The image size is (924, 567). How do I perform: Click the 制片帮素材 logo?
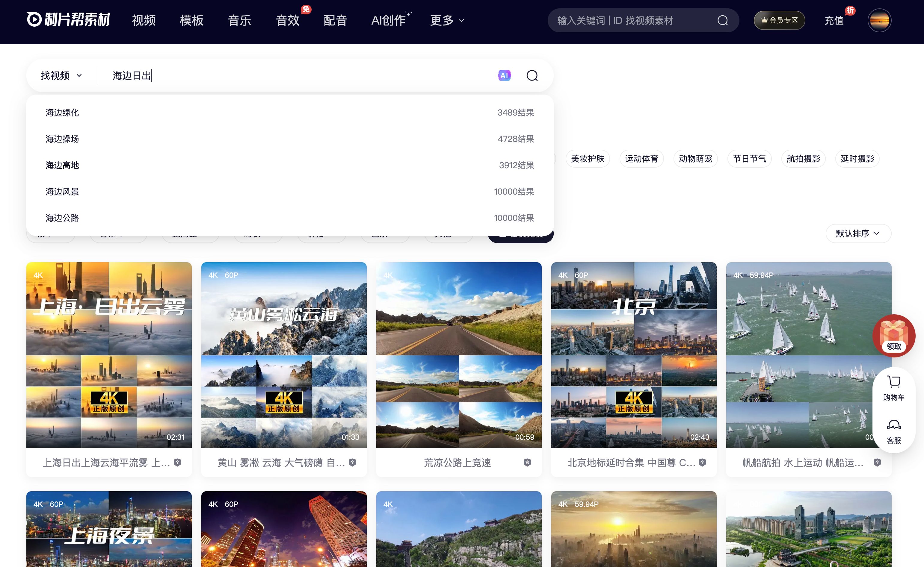pos(68,19)
